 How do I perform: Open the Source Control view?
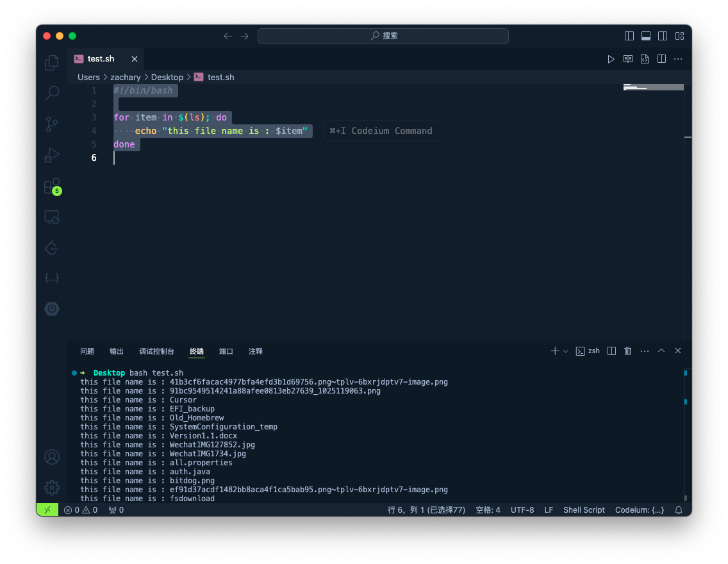click(52, 124)
